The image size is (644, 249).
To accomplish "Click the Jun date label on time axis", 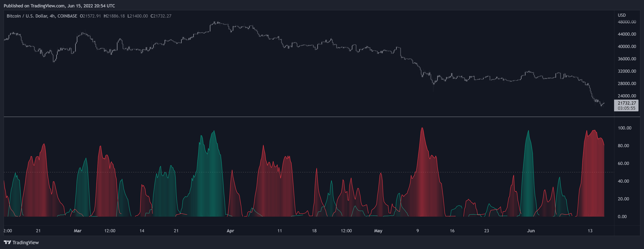I will (x=531, y=231).
